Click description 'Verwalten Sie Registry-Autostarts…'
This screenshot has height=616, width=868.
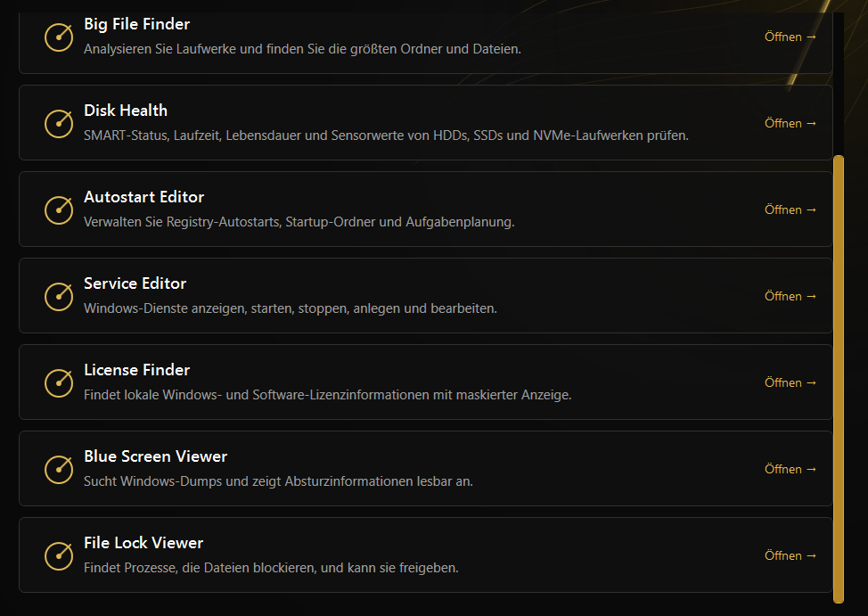[299, 222]
